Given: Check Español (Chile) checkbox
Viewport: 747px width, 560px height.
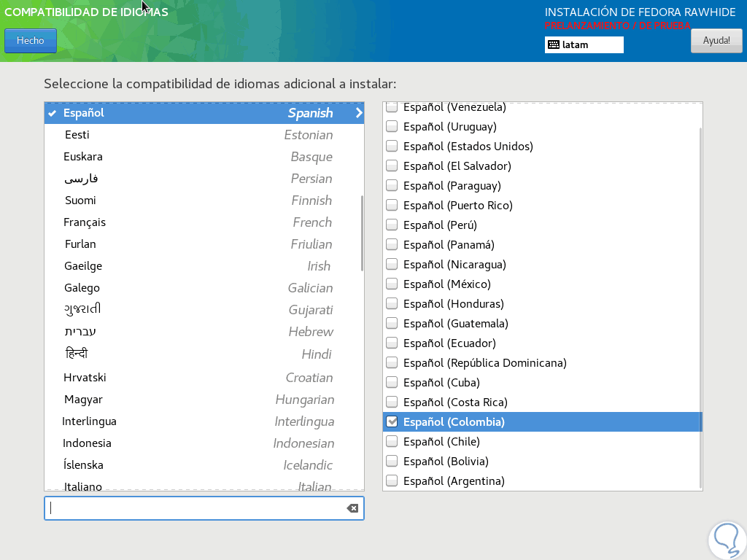Looking at the screenshot, I should [392, 441].
